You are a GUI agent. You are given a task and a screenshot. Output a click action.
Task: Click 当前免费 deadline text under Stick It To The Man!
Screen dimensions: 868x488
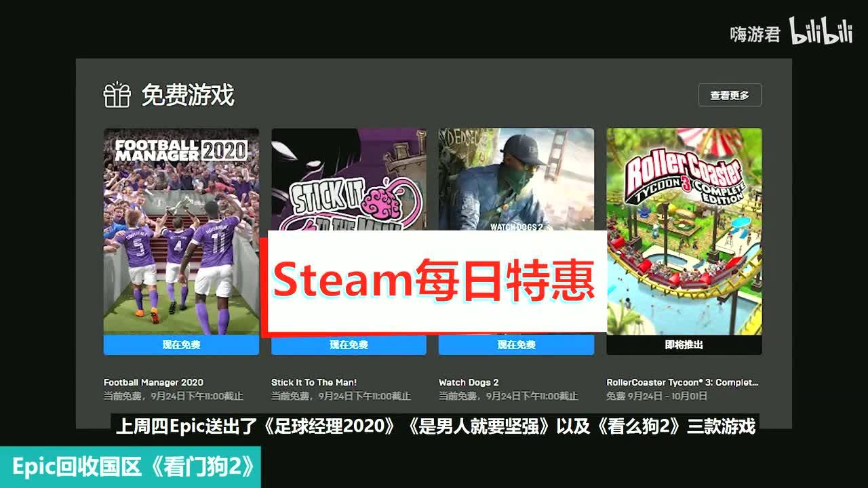tap(341, 396)
